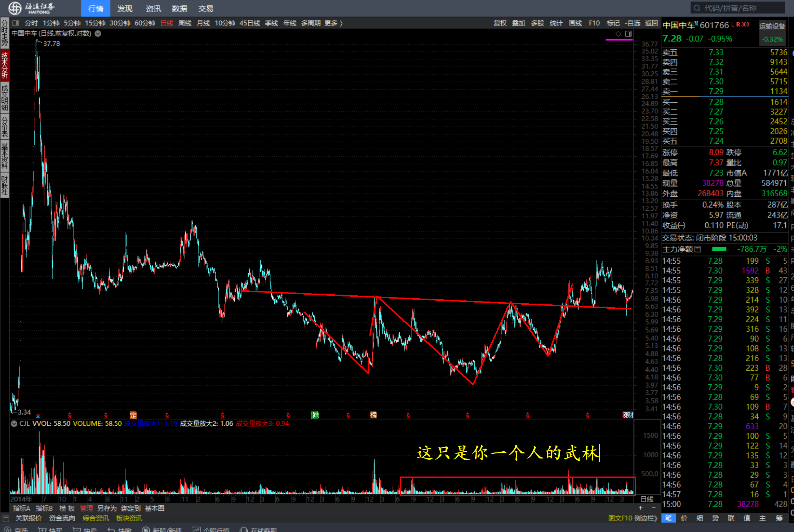Viewport: 794px width, 532px height.
Task: Open the 模板 template option
Action: point(67,508)
